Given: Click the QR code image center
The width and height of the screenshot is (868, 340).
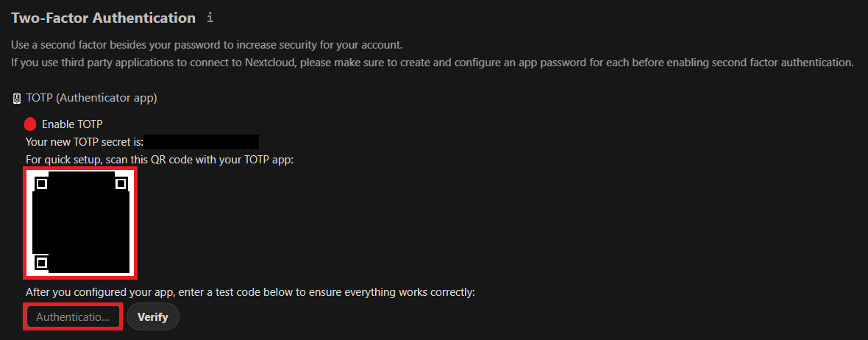Looking at the screenshot, I should coord(80,222).
